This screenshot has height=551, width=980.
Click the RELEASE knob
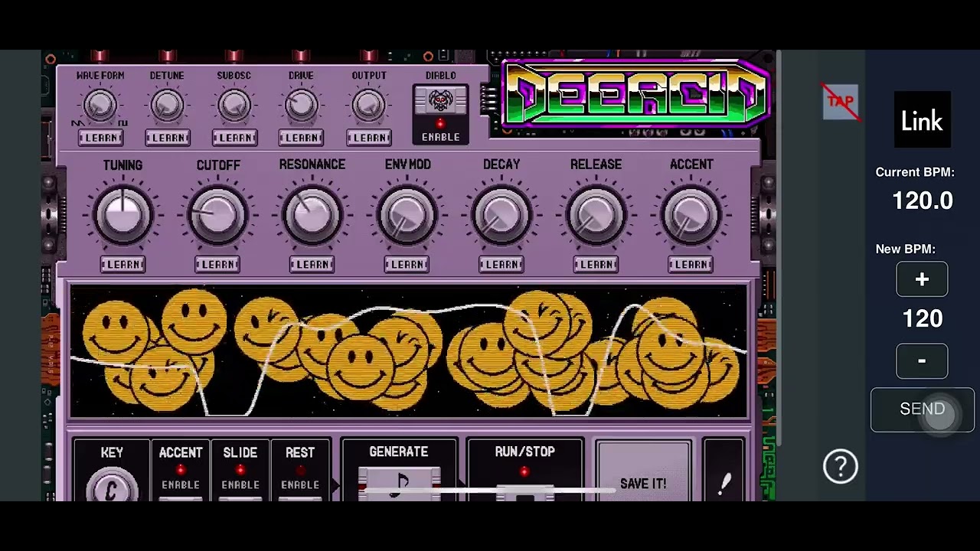(x=596, y=214)
